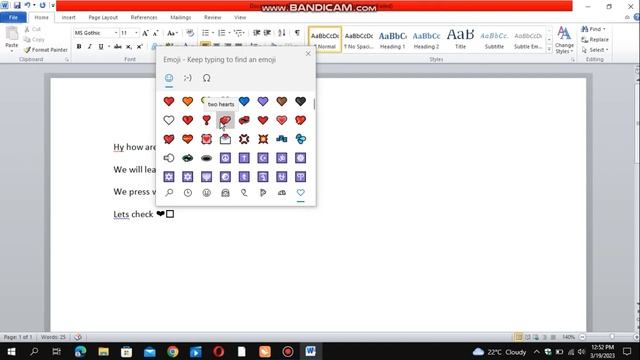Insert the wheel of dharma emoji

coord(300,158)
